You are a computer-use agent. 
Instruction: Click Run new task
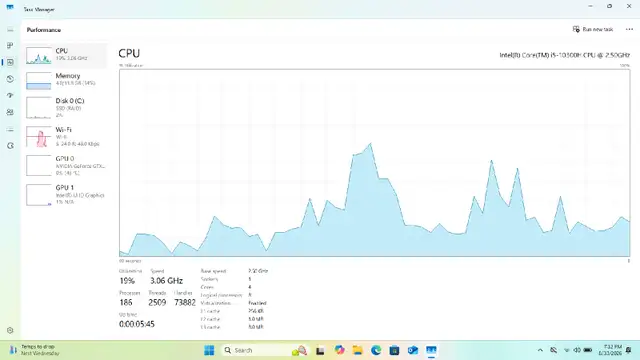tap(593, 29)
